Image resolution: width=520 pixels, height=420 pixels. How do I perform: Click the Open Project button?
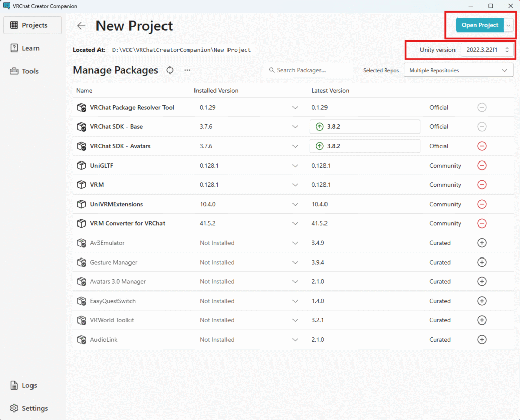coord(479,25)
